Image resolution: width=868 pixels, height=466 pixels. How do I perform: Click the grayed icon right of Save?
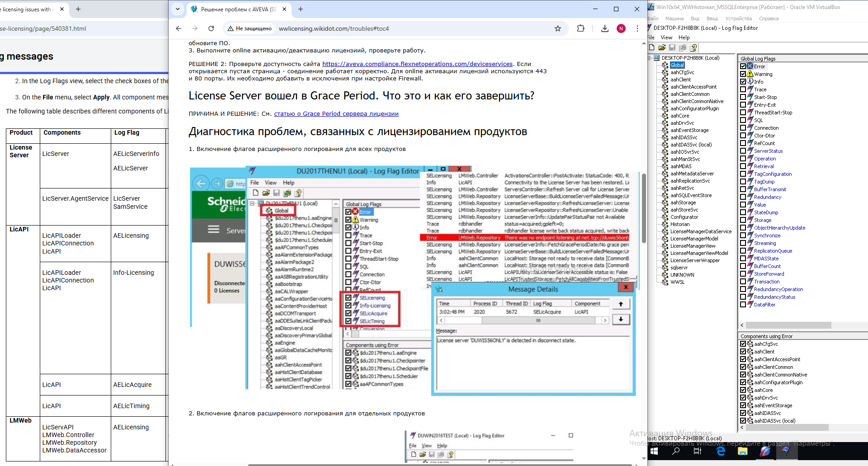coord(683,47)
